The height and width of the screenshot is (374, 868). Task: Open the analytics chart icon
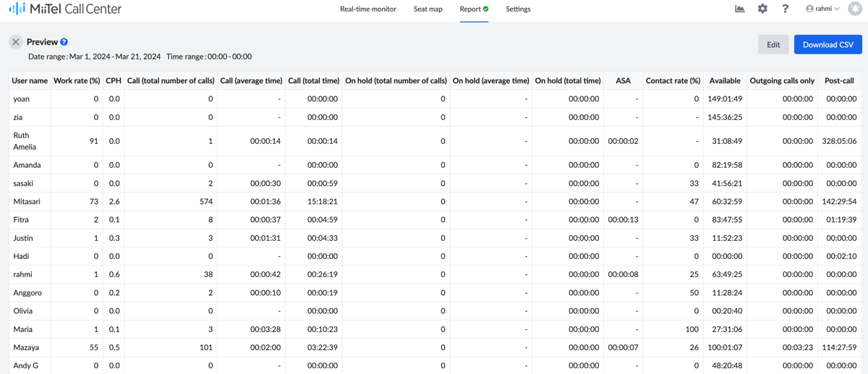tap(740, 9)
